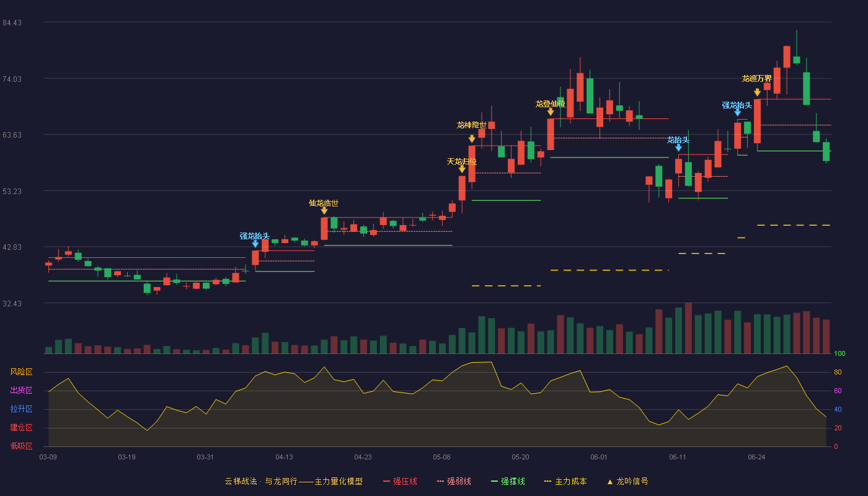Click the 74.03 price axis label
The width and height of the screenshot is (868, 496).
click(12, 79)
